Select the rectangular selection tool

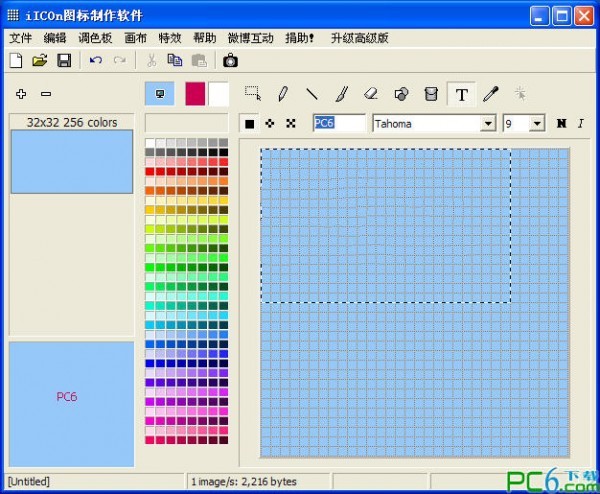point(253,94)
